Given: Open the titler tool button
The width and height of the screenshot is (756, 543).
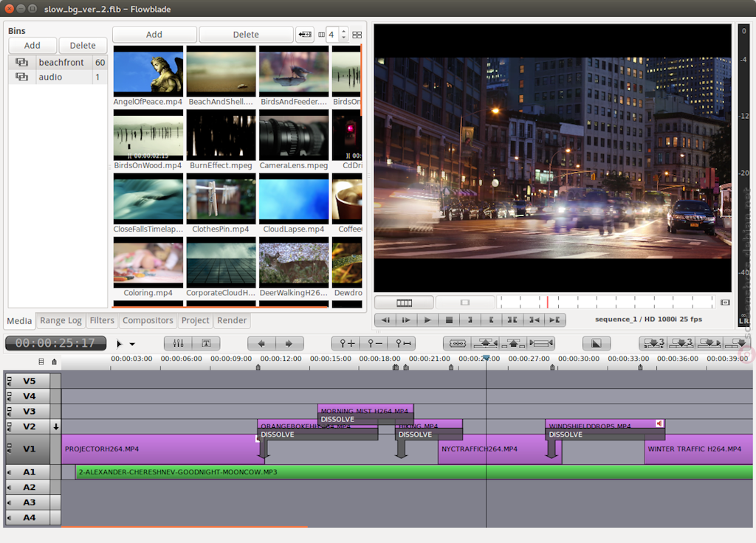Looking at the screenshot, I should tap(207, 343).
